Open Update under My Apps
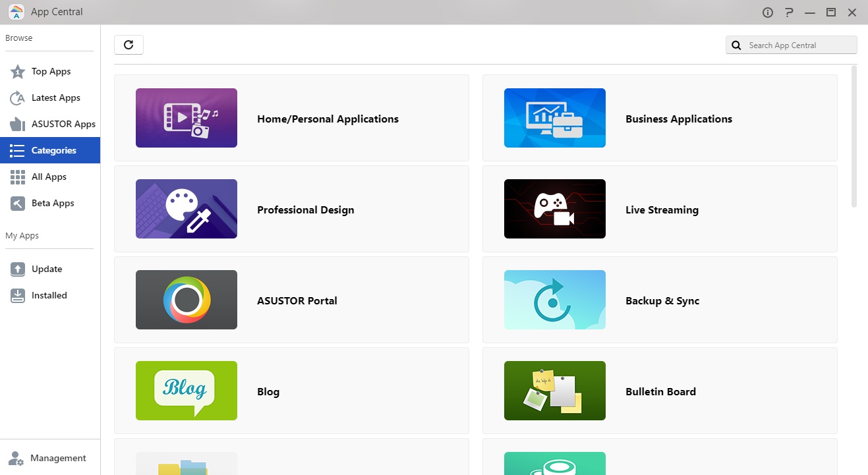This screenshot has height=475, width=868. (50, 269)
